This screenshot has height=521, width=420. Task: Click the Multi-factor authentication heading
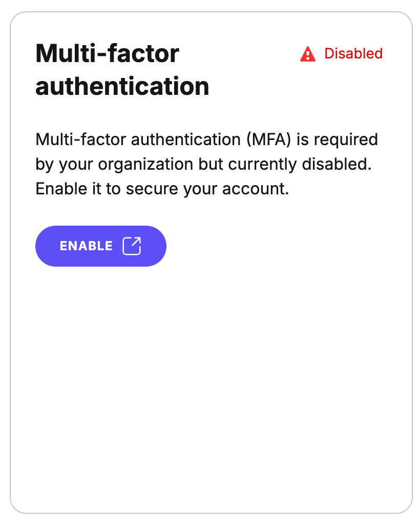[122, 69]
